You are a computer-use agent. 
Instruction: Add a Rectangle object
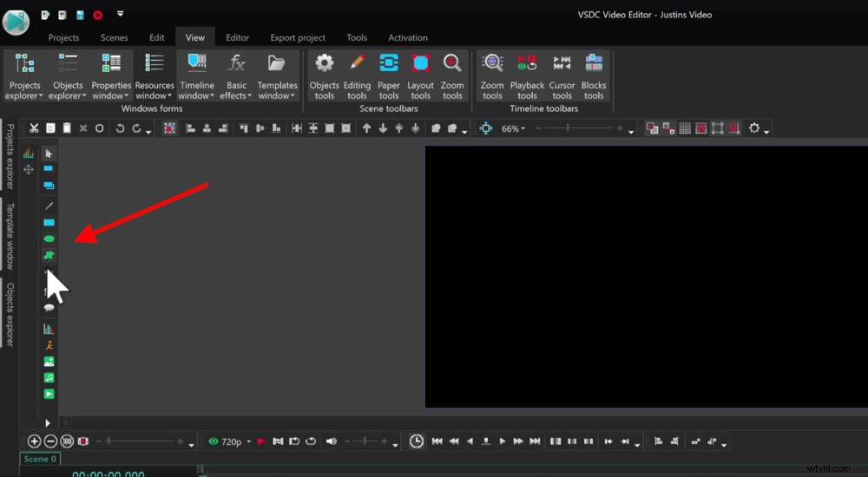pyautogui.click(x=49, y=222)
